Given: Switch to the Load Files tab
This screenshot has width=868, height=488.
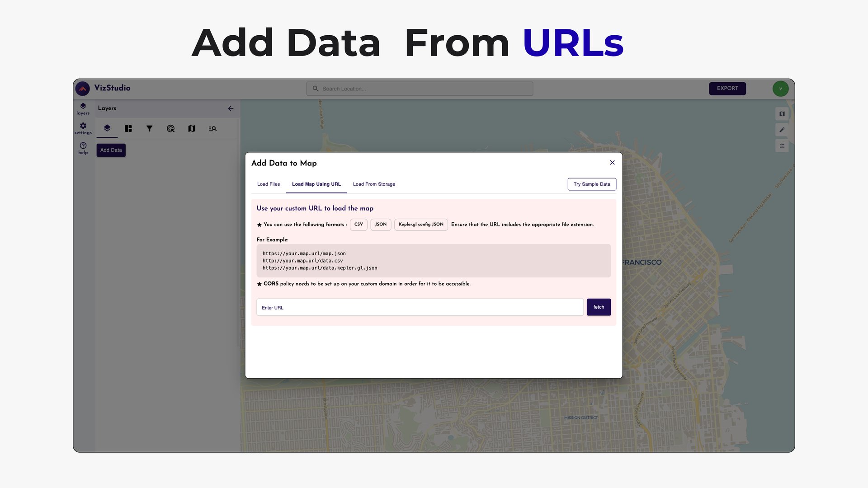Looking at the screenshot, I should 269,184.
